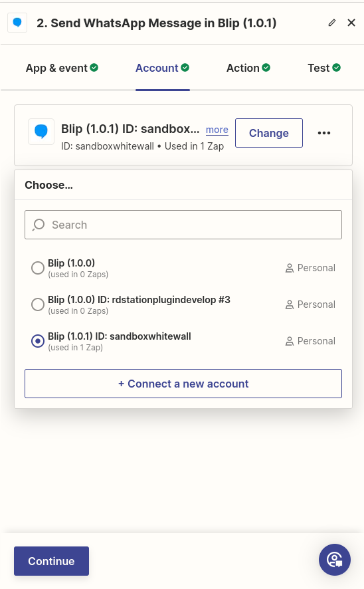Click the Change account button
Image resolution: width=364 pixels, height=589 pixels.
269,133
